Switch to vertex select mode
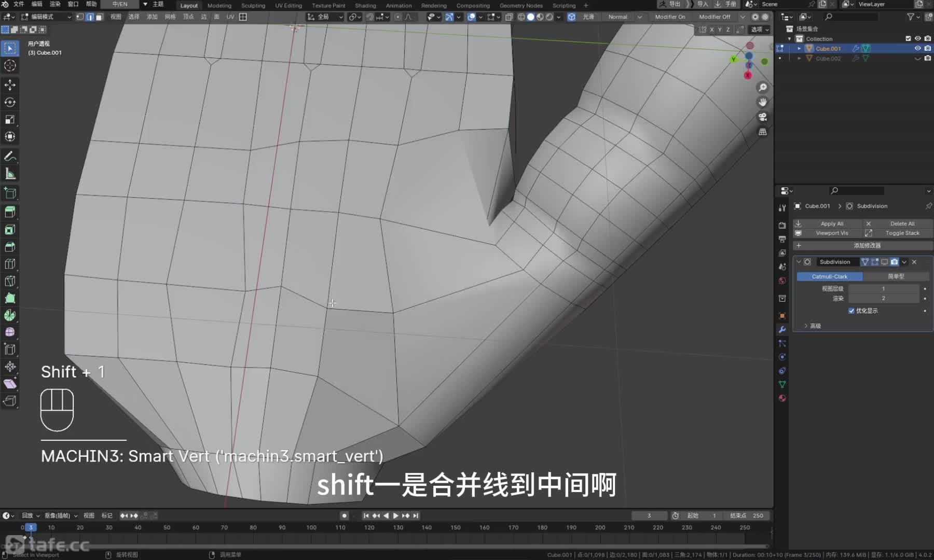The height and width of the screenshot is (560, 934). click(x=80, y=17)
